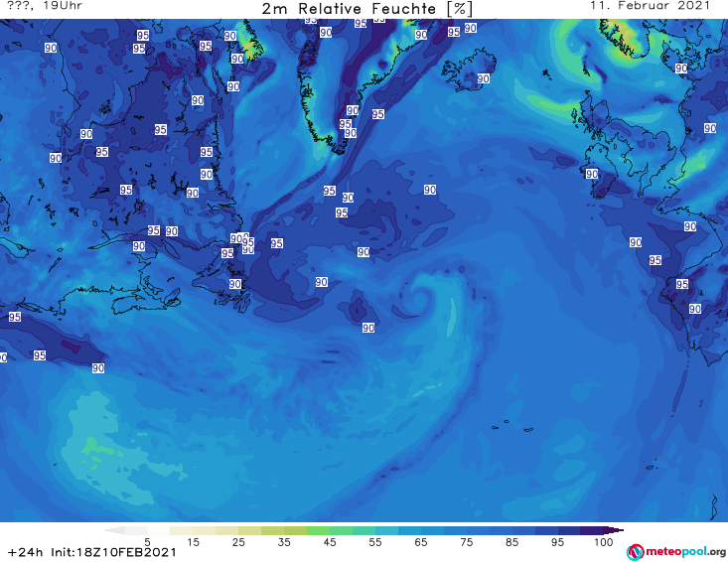Screen dimensions: 728x562
Task: Click the legend value 55
Action: point(375,542)
